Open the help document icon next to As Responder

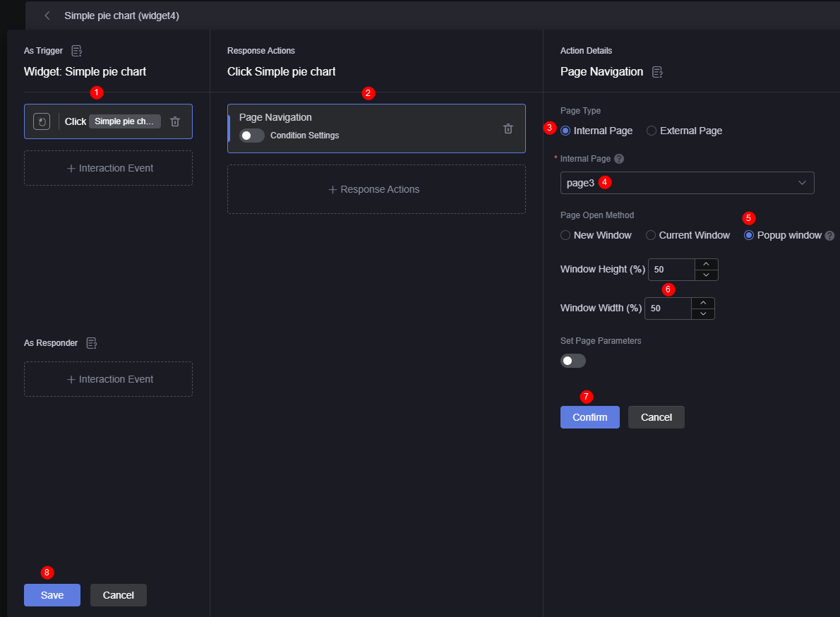click(92, 343)
